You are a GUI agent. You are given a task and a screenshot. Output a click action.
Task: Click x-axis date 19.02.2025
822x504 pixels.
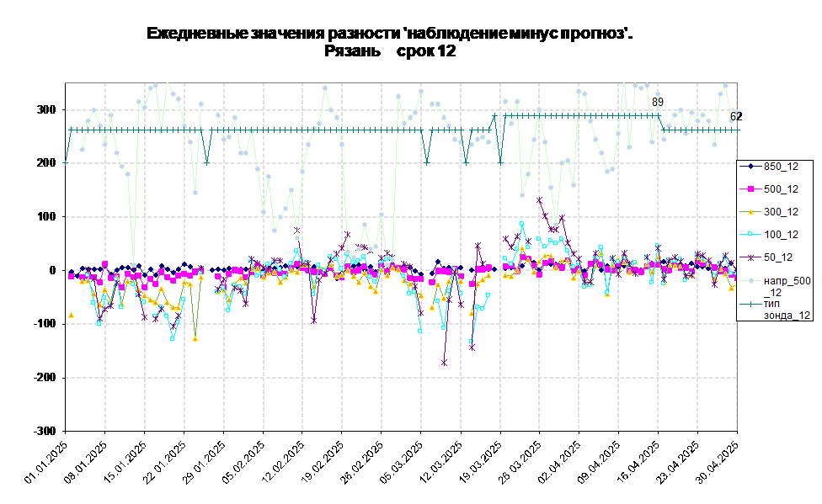[x=323, y=462]
